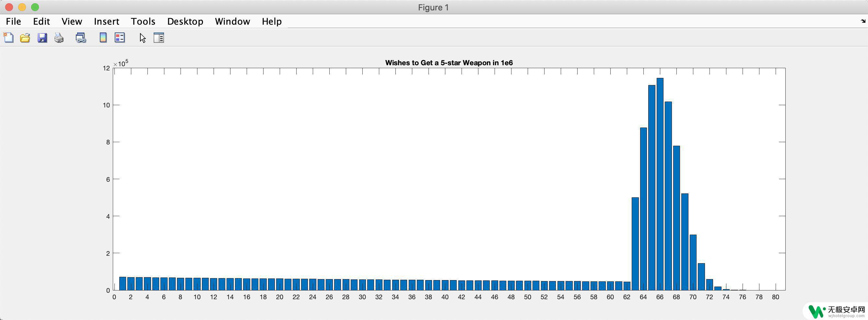Close the Figure 1 window
Image resolution: width=868 pixels, height=320 pixels.
(x=9, y=7)
